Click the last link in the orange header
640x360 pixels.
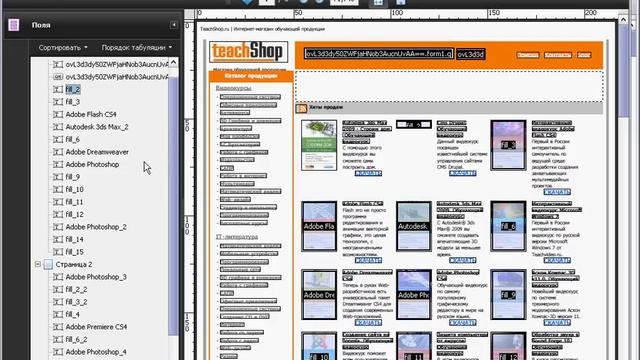point(584,55)
